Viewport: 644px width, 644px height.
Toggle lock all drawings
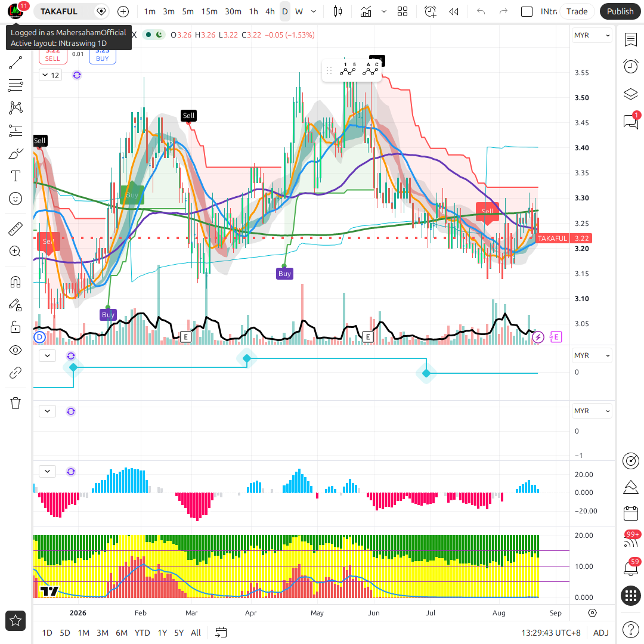click(15, 327)
